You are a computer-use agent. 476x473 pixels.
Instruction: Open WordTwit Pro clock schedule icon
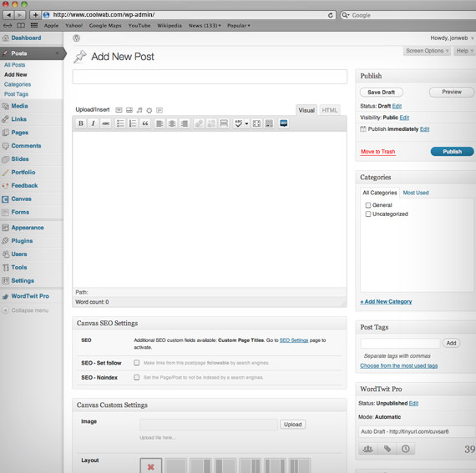pyautogui.click(x=406, y=449)
